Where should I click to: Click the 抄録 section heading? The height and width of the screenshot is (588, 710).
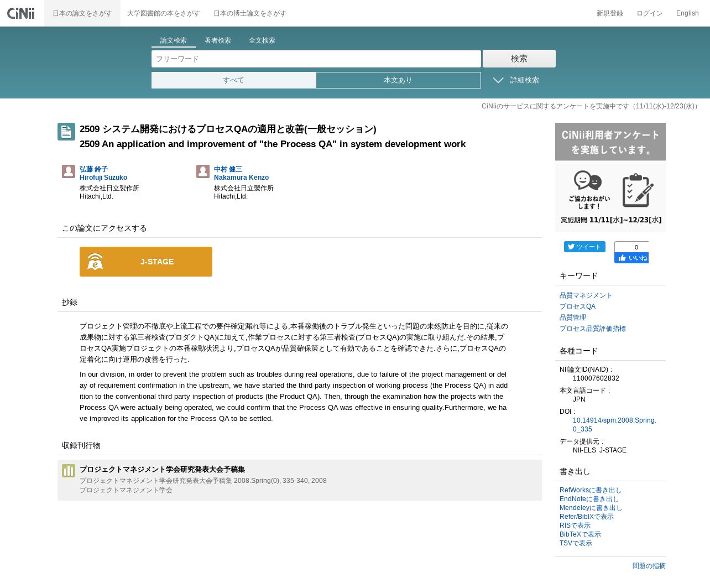click(x=70, y=302)
